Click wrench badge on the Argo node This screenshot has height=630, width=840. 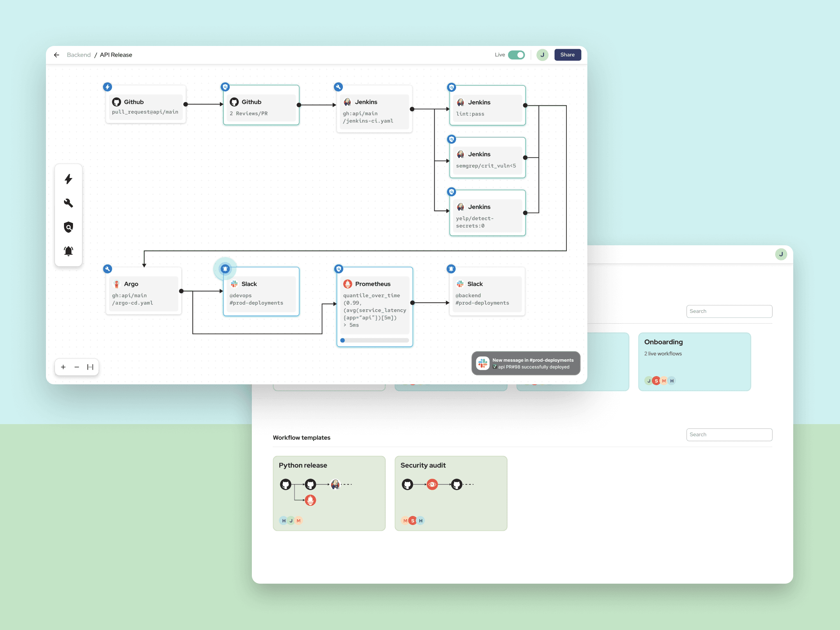tap(107, 269)
